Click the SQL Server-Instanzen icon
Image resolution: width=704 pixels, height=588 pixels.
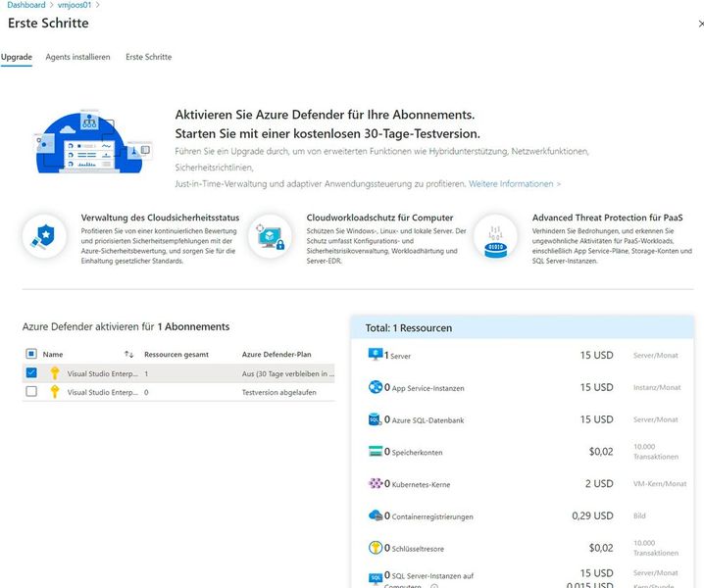click(376, 578)
